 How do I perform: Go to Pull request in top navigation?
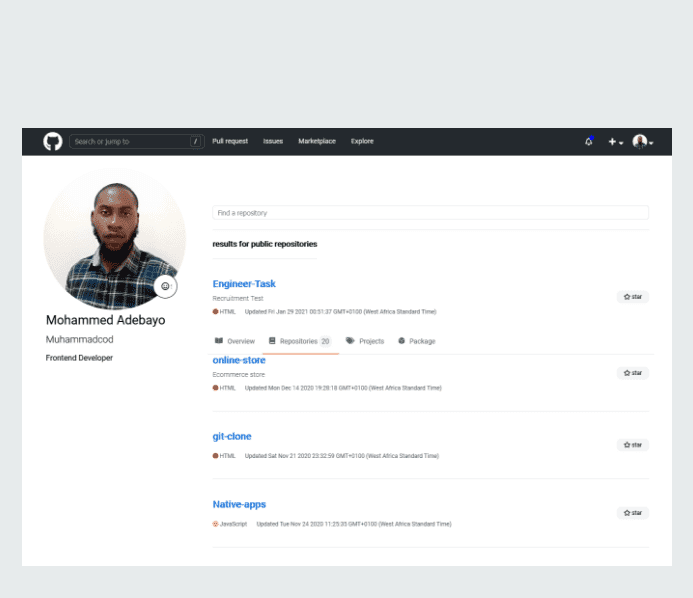point(230,141)
